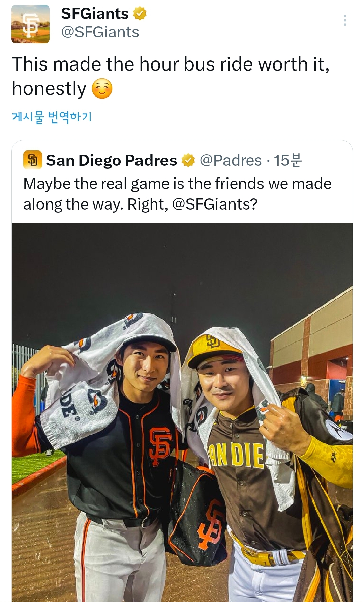Click the gold verified badge beside SFGiants
This screenshot has width=364, height=602.
tap(140, 14)
